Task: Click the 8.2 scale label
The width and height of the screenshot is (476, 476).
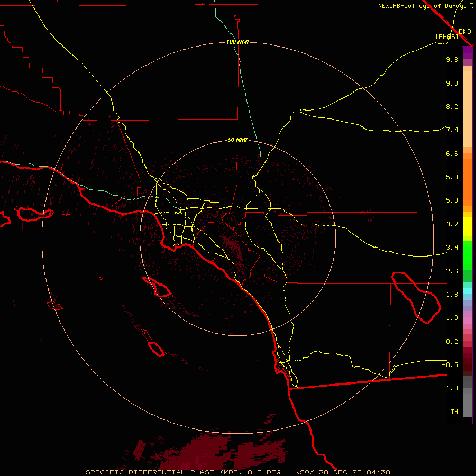Action: coord(452,106)
